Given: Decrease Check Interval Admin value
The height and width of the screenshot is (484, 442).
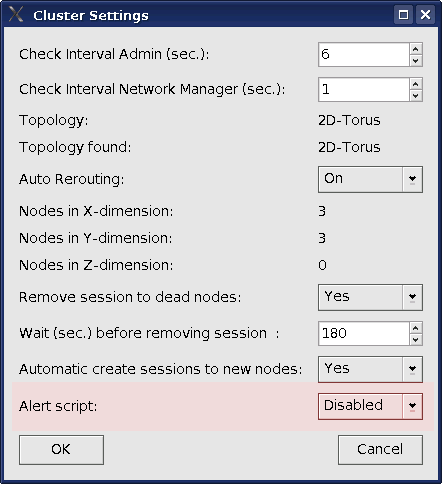Looking at the screenshot, I should [x=415, y=60].
